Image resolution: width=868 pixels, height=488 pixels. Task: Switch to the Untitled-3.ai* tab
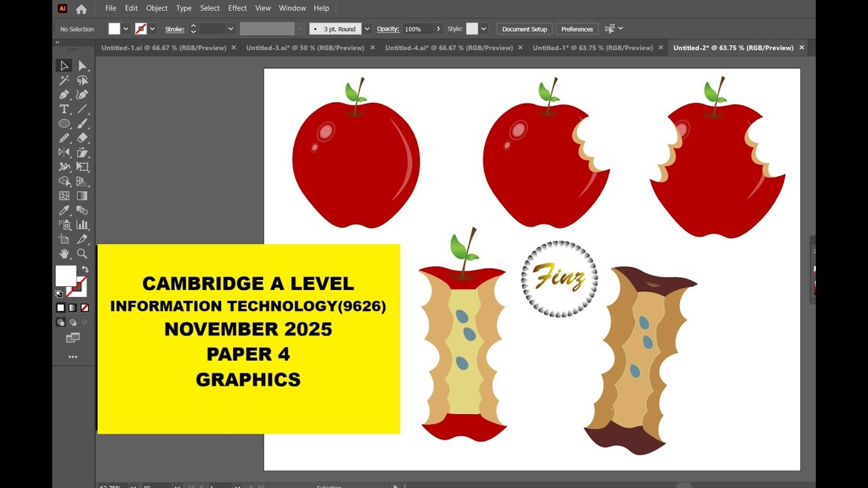[x=305, y=48]
